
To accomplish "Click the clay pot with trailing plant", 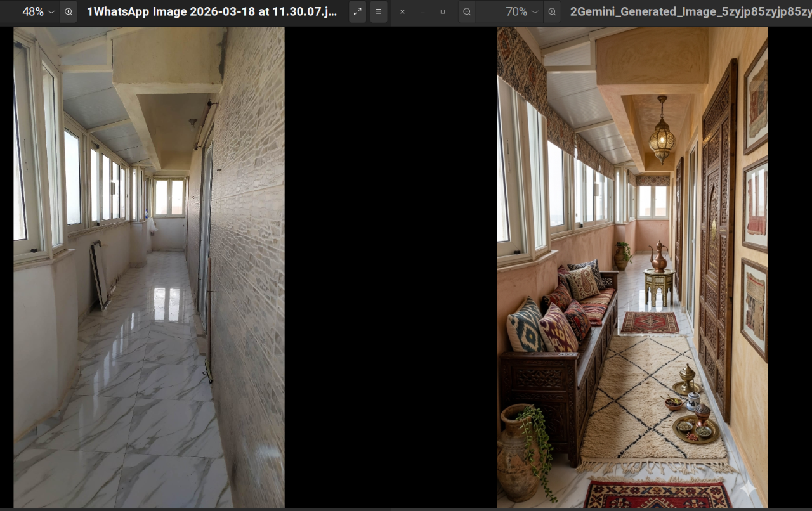I will (x=519, y=450).
